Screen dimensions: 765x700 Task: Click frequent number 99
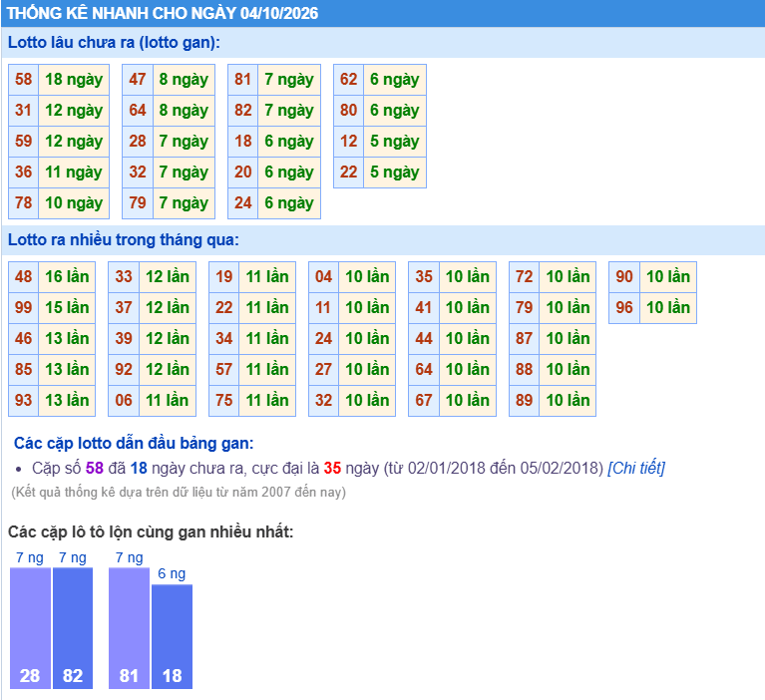(23, 307)
